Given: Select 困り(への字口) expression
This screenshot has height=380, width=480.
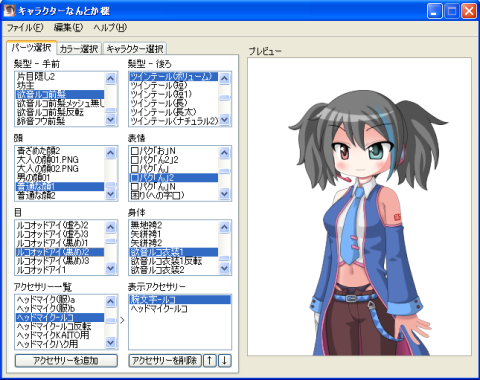Looking at the screenshot, I should 174,196.
